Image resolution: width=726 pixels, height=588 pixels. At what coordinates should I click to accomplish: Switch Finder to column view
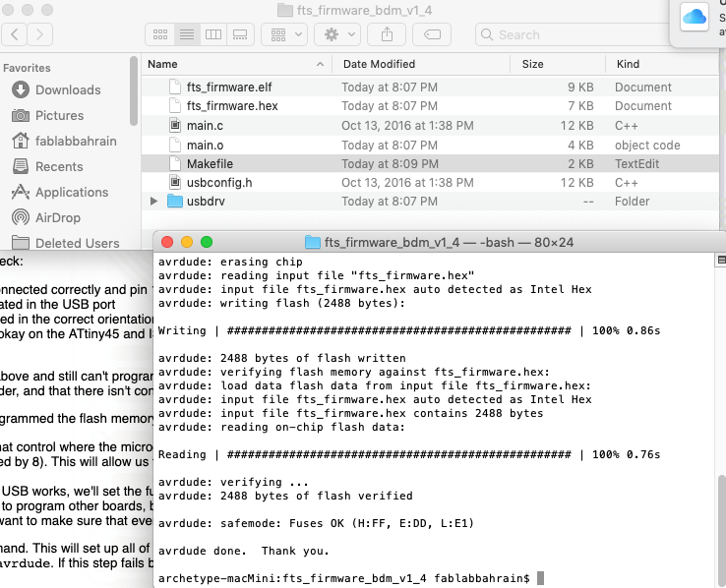click(x=213, y=34)
